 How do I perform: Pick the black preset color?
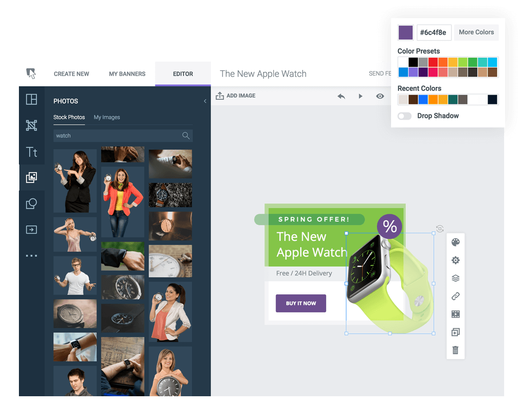(413, 62)
